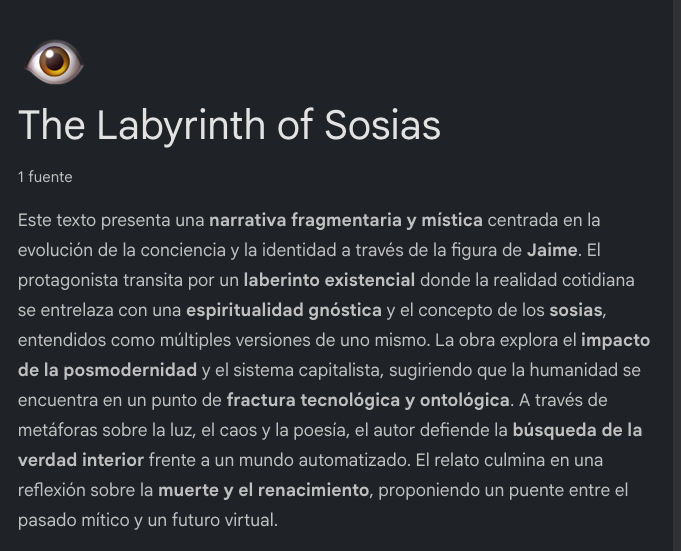The height and width of the screenshot is (551, 681).
Task: Click the eye emoji notebook icon
Action: click(x=54, y=62)
